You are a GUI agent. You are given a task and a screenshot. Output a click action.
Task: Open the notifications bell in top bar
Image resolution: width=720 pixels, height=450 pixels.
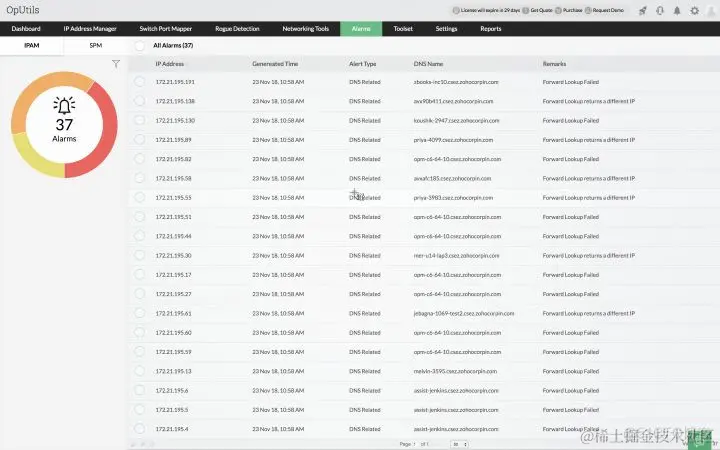pyautogui.click(x=677, y=10)
